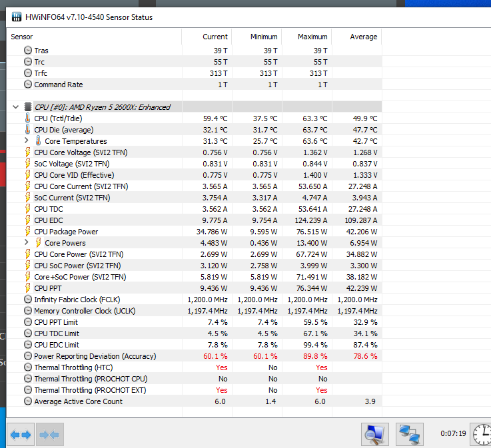Click lightning icon beside CPU Core Voltage
The height and width of the screenshot is (448, 491).
click(x=27, y=152)
